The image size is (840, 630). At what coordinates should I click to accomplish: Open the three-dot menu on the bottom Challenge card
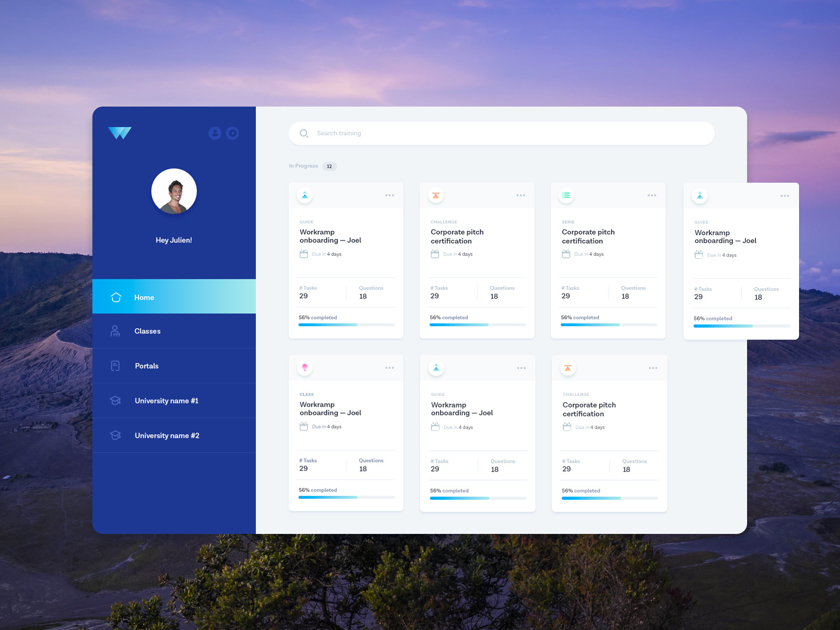click(x=653, y=367)
